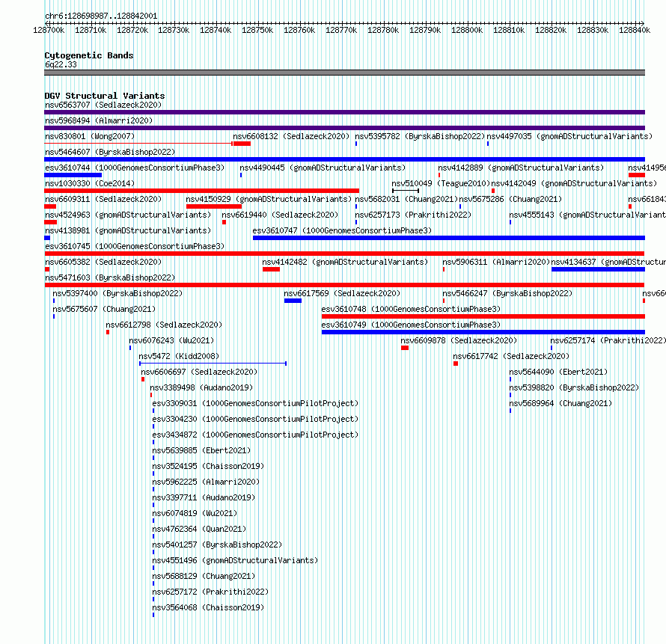Open nsv4142049 gnomAD variant label
Image resolution: width=666 pixels, height=644 pixels.
[574, 183]
